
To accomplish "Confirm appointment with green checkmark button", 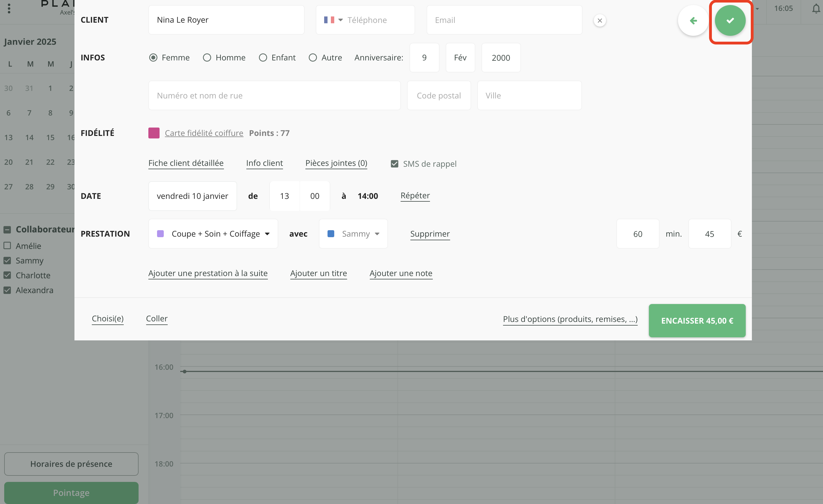I will (x=730, y=20).
